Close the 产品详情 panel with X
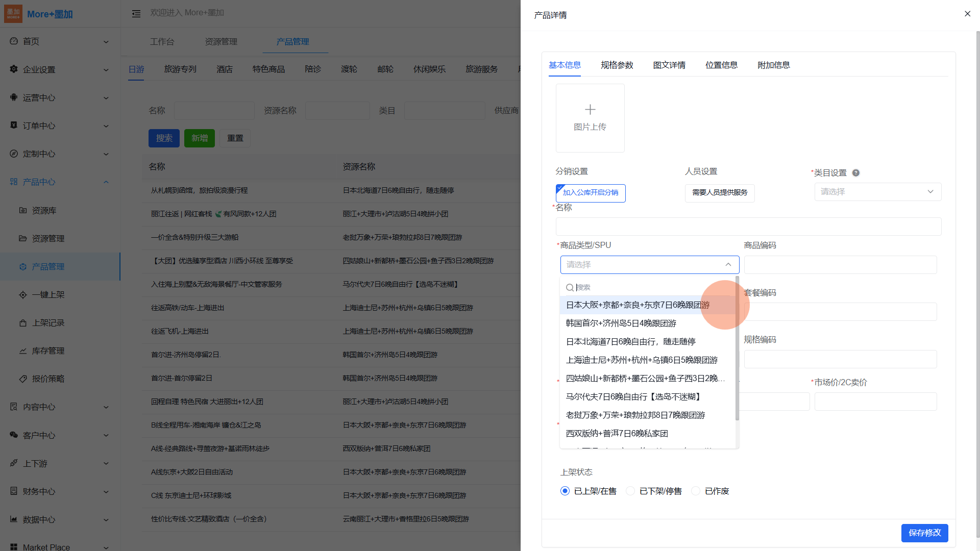Screen dimensions: 980x551 (x=967, y=14)
